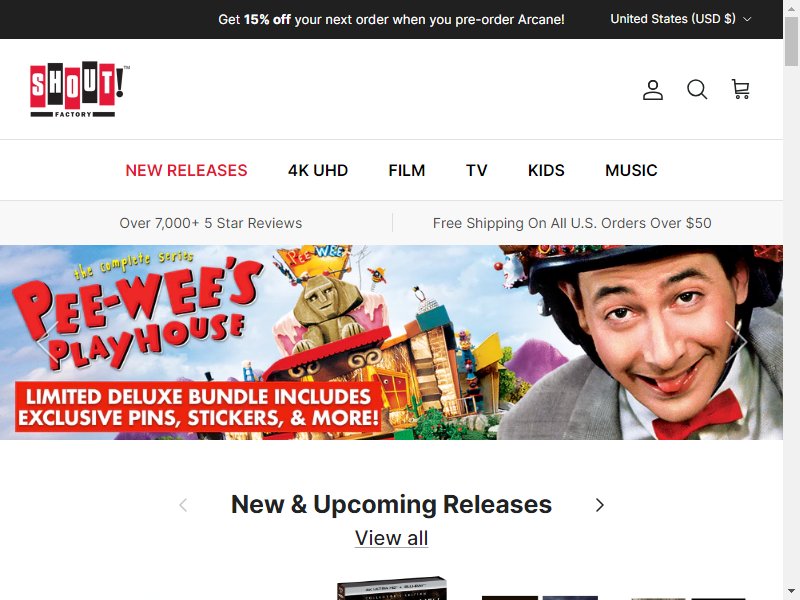Image resolution: width=800 pixels, height=600 pixels.
Task: Open the FILM menu
Action: coord(407,170)
